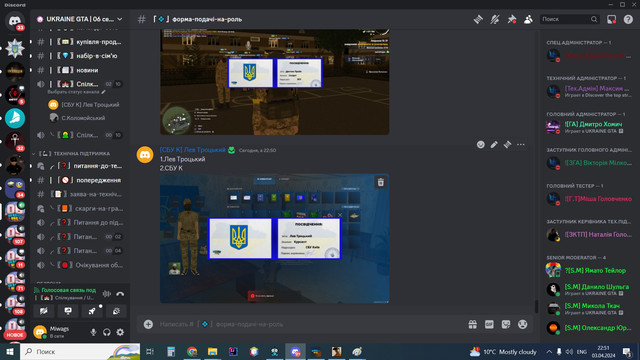
Task: Open the новини channel
Action: (80, 70)
